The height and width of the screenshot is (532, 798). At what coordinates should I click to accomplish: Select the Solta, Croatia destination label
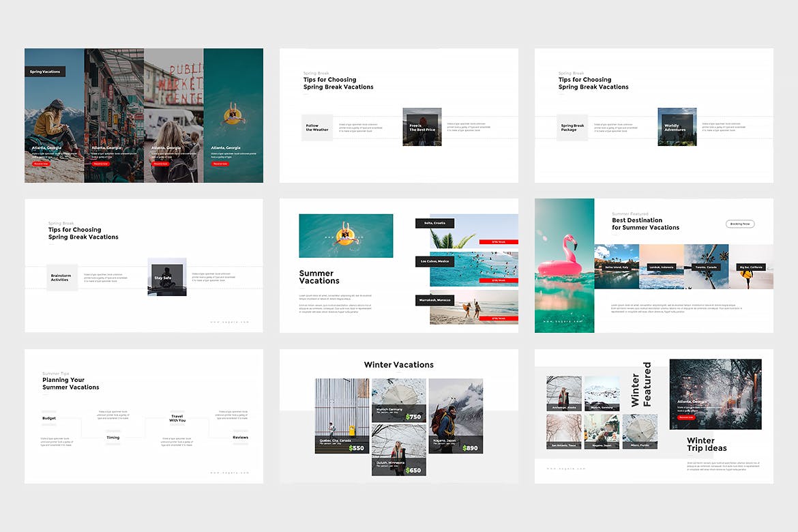434,223
